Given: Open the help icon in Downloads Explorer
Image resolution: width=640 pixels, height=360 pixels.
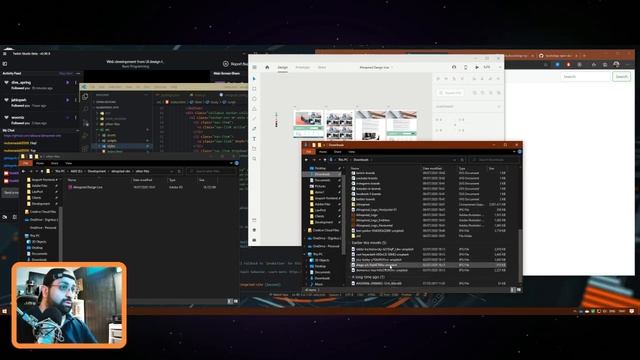Looking at the screenshot, I should [x=519, y=152].
